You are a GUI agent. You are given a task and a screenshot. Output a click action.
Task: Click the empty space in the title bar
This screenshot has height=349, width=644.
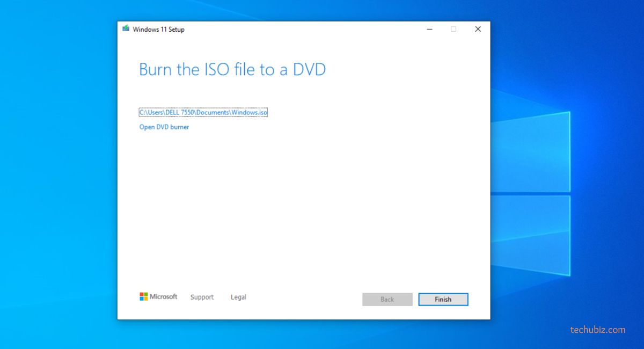(x=301, y=29)
